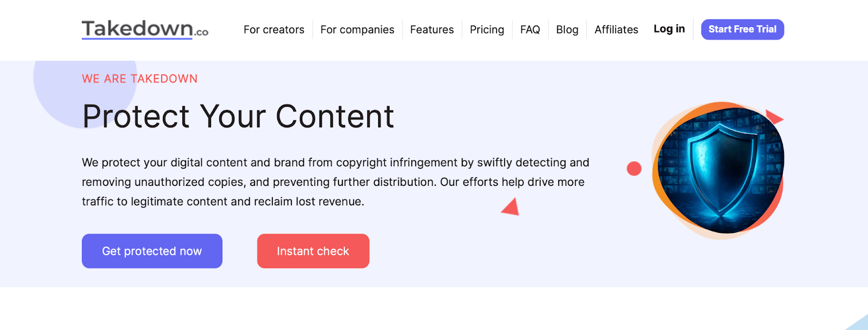Click the red triangle atop the shield graphic
868x330 pixels.
pyautogui.click(x=773, y=117)
